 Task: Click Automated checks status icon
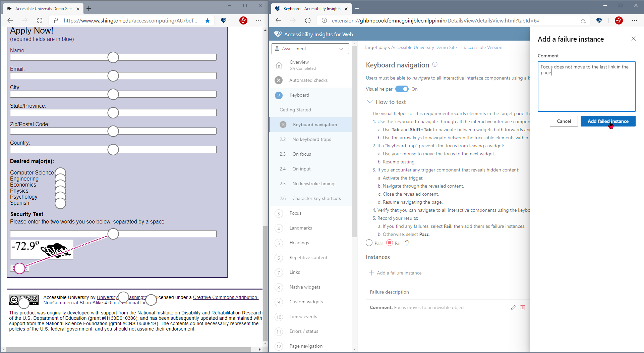coord(279,80)
